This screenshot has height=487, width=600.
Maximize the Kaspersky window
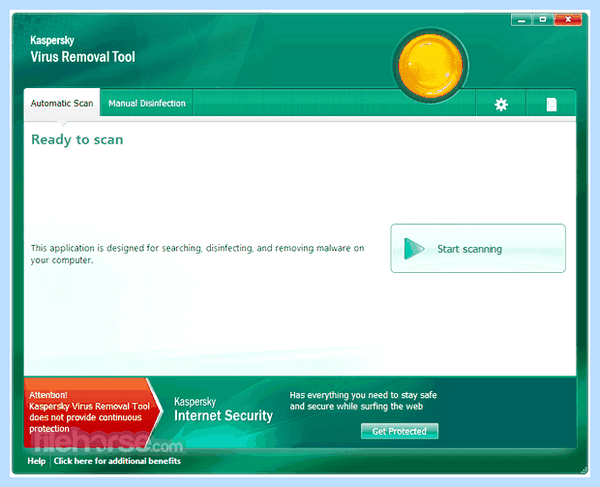pos(543,20)
